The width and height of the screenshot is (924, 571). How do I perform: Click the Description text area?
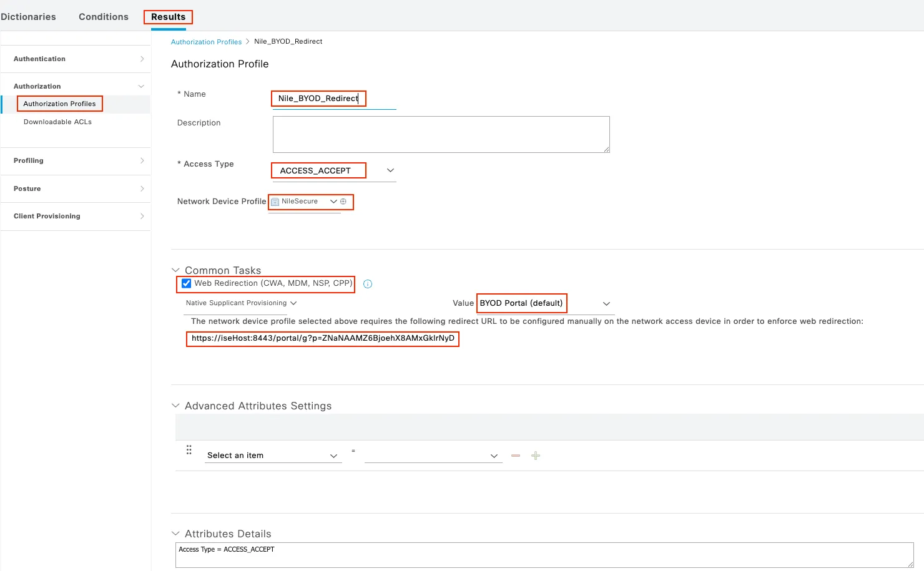tap(441, 134)
